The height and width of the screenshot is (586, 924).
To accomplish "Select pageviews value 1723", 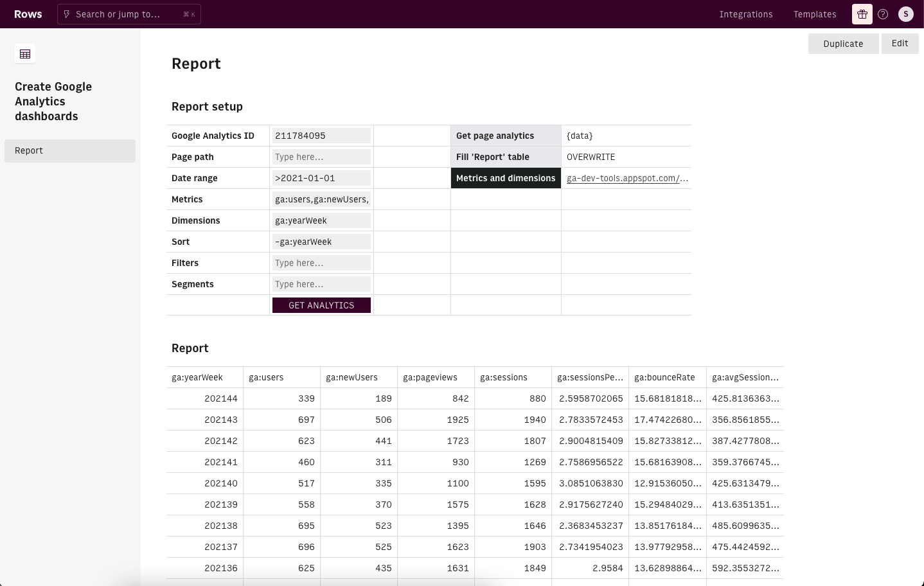I will (436, 441).
